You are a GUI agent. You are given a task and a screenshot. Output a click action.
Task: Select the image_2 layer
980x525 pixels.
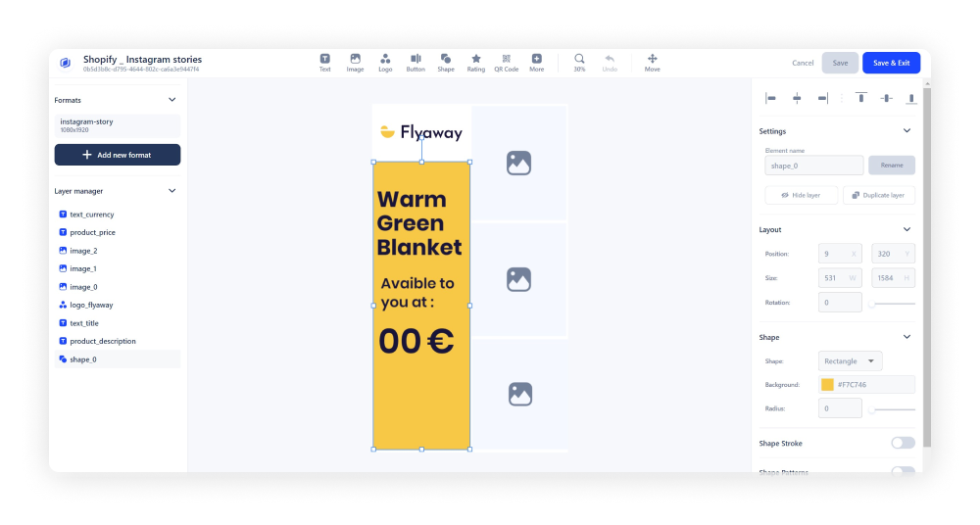(x=118, y=251)
